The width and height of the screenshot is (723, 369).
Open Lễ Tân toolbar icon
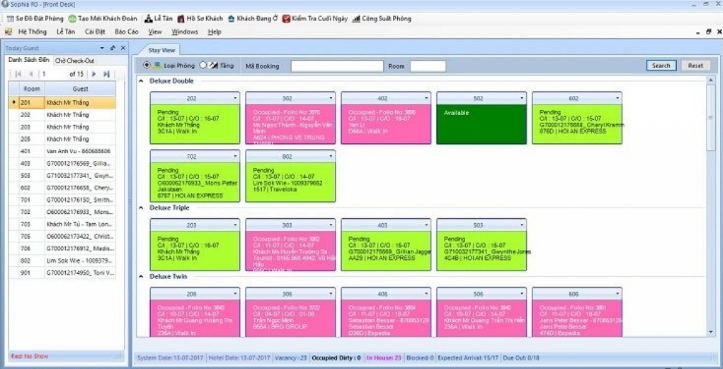(148, 19)
